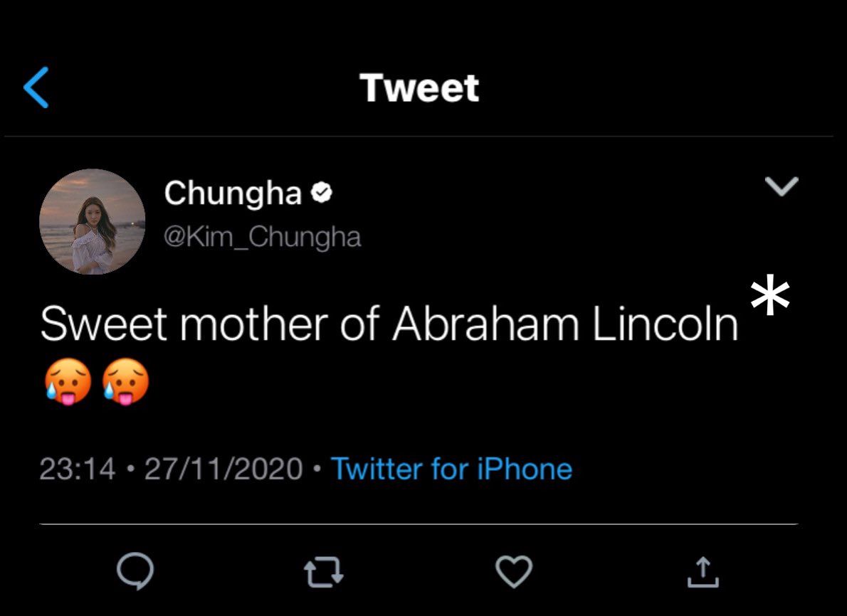
Task: Click the Tweet header title
Action: (419, 88)
